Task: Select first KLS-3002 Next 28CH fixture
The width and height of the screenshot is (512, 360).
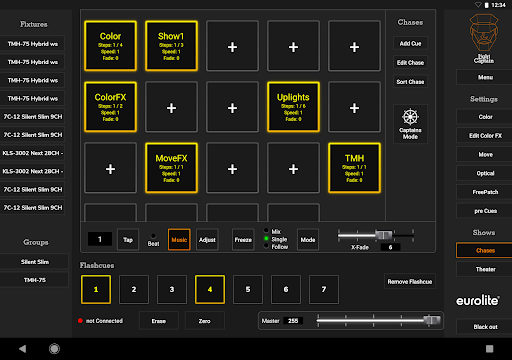Action: click(32, 153)
